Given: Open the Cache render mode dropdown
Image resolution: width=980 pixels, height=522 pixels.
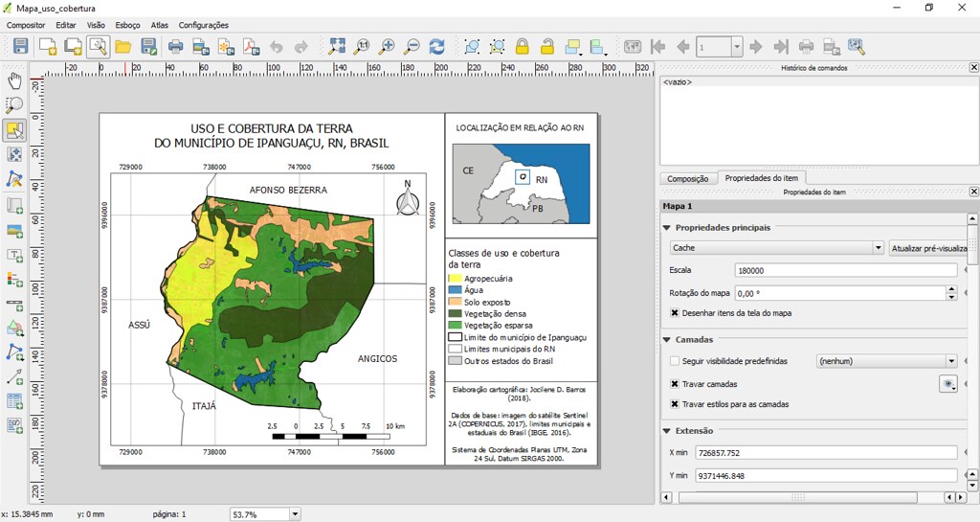Looking at the screenshot, I should [777, 248].
